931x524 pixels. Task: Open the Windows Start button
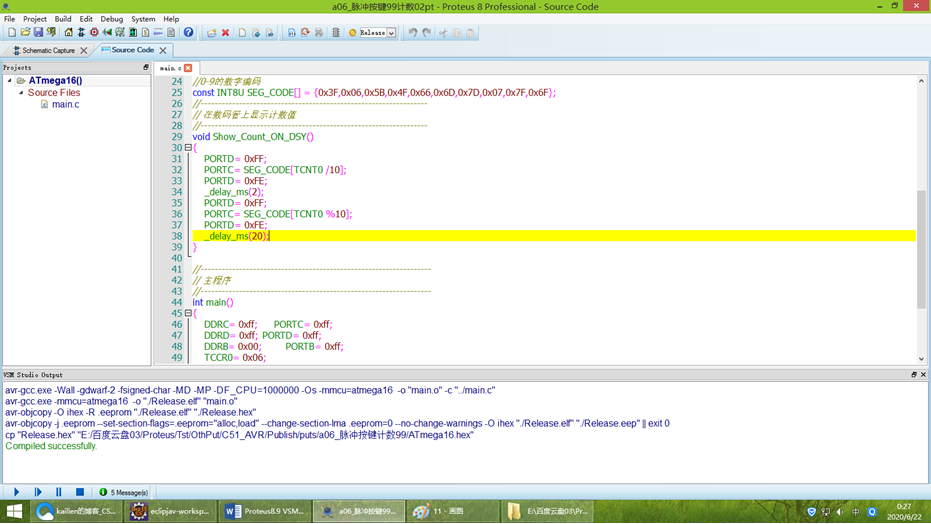click(x=14, y=511)
